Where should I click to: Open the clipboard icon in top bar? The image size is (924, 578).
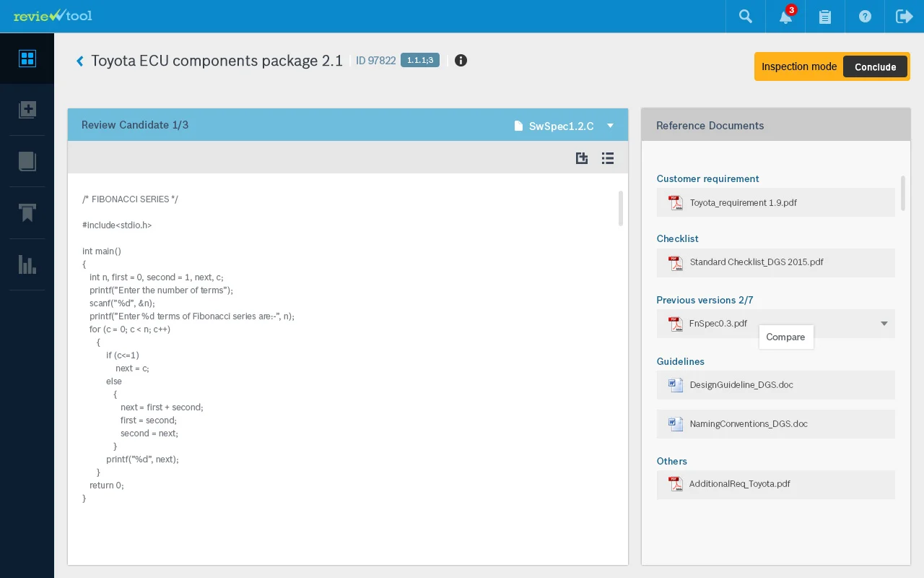pyautogui.click(x=825, y=16)
